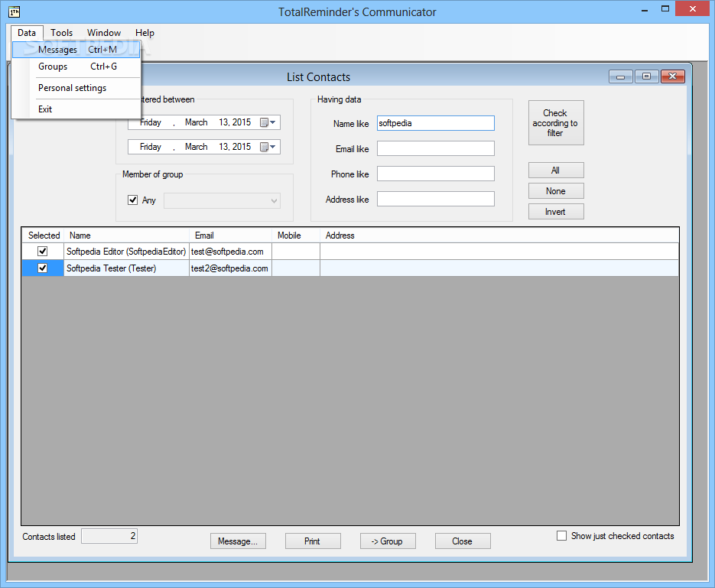This screenshot has height=588, width=715.
Task: Open calendar picker on second date field
Action: click(x=268, y=147)
